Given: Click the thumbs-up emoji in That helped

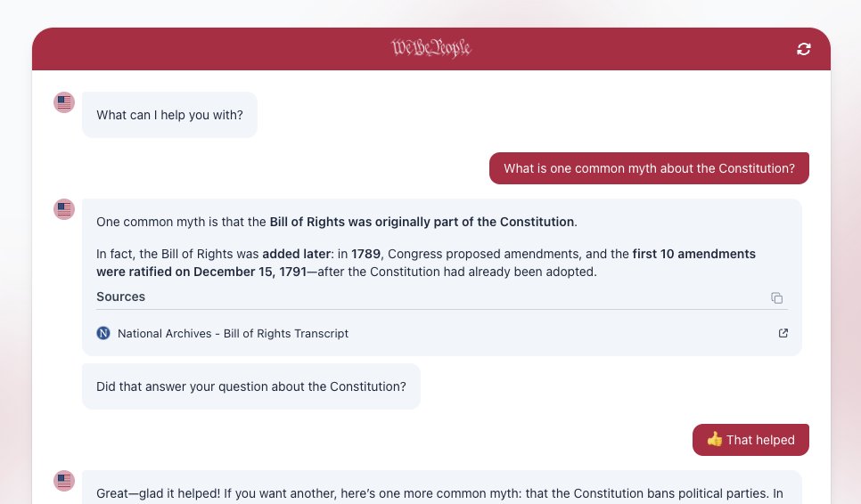Looking at the screenshot, I should coord(714,439).
